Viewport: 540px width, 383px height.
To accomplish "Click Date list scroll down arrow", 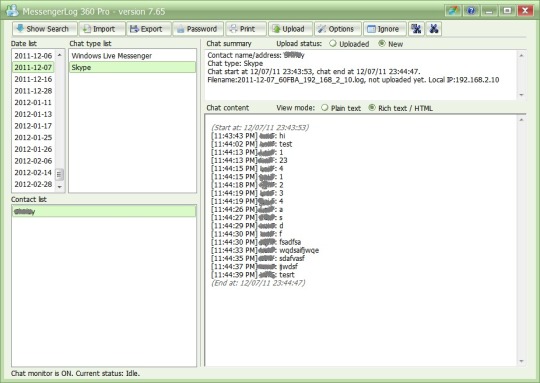I will click(x=60, y=187).
